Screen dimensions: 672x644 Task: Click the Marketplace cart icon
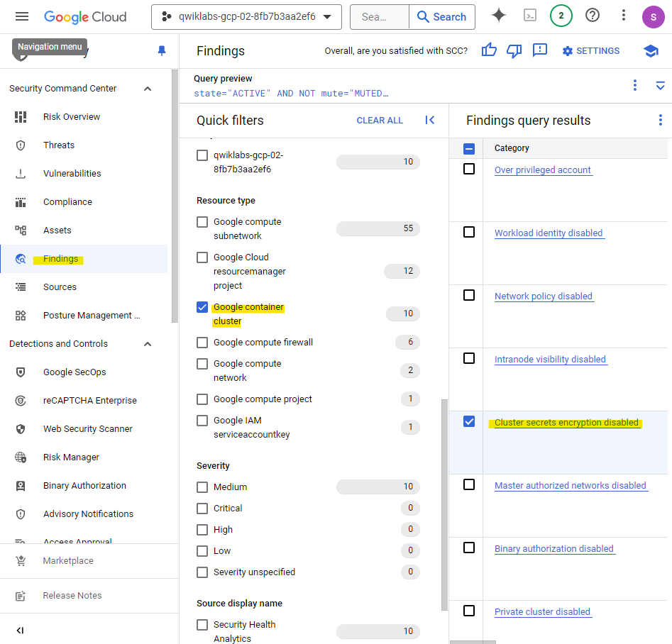[x=21, y=560]
